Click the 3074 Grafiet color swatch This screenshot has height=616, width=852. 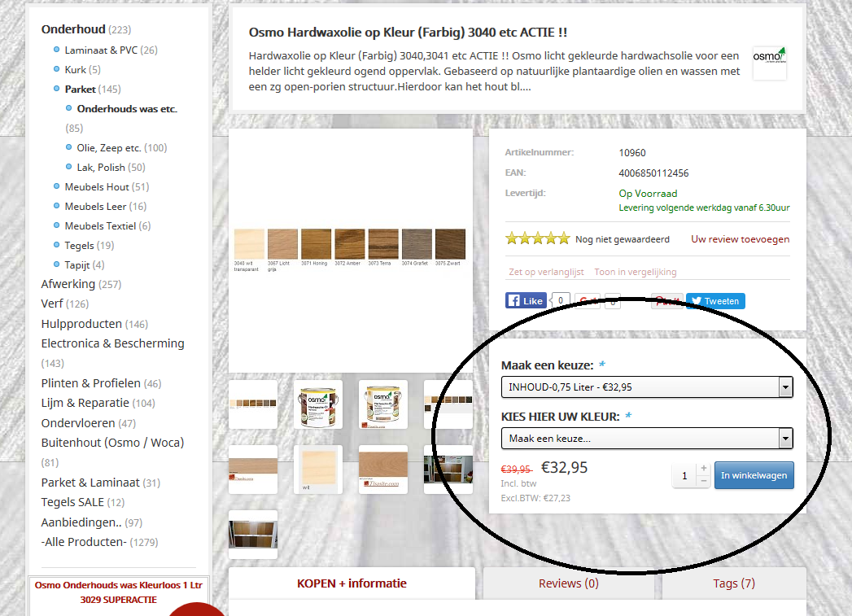coord(417,244)
